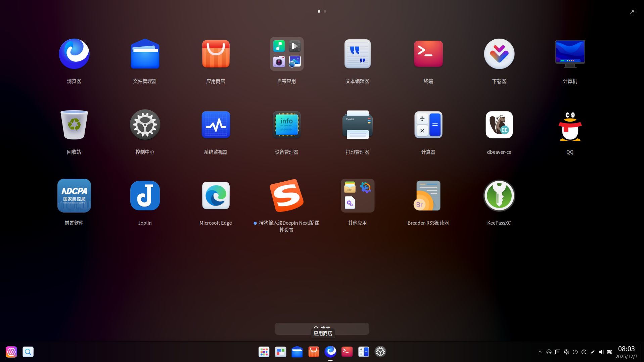Open 终端 terminal from launcher grid
The height and width of the screenshot is (362, 644).
428,54
